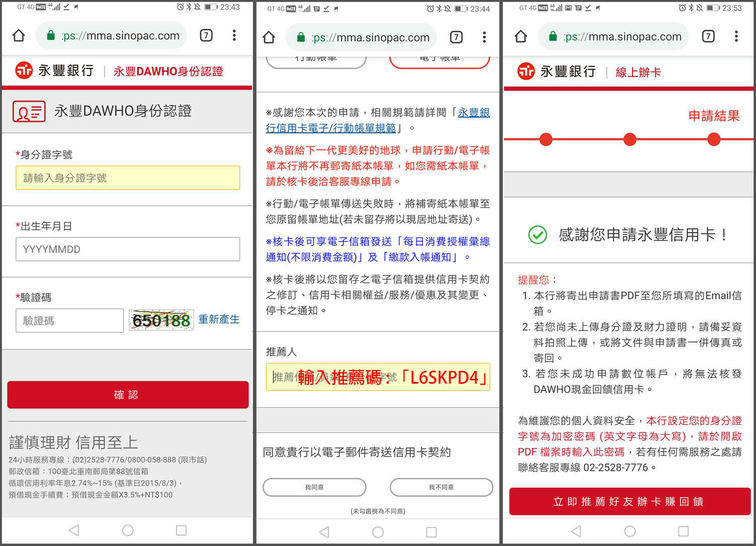The width and height of the screenshot is (756, 546).
Task: Click red 確認 button
Action: (x=128, y=395)
